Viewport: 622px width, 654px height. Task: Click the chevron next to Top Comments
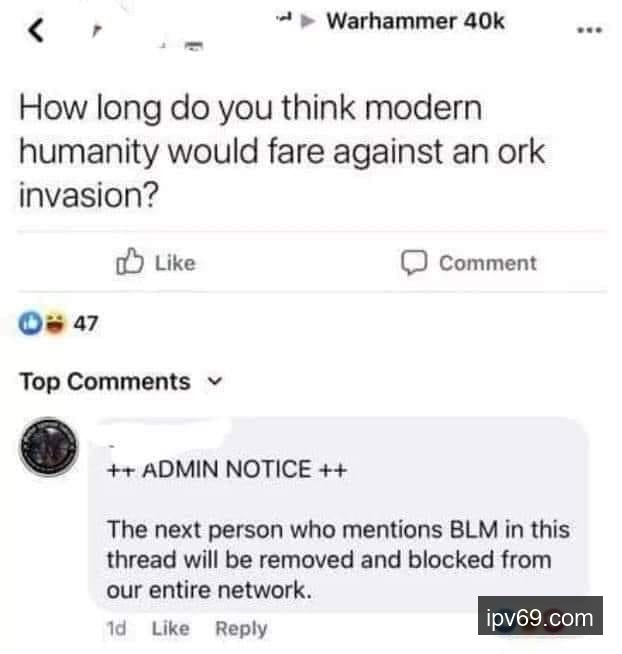coord(215,381)
